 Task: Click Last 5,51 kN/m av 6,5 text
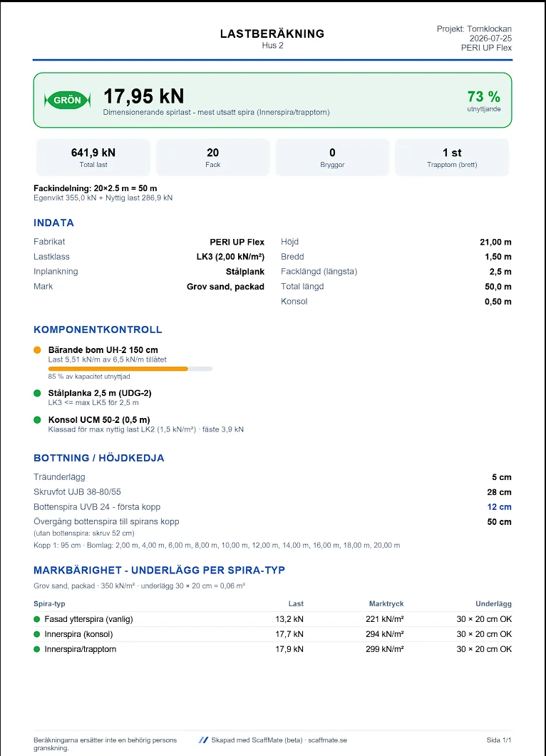tap(108, 359)
